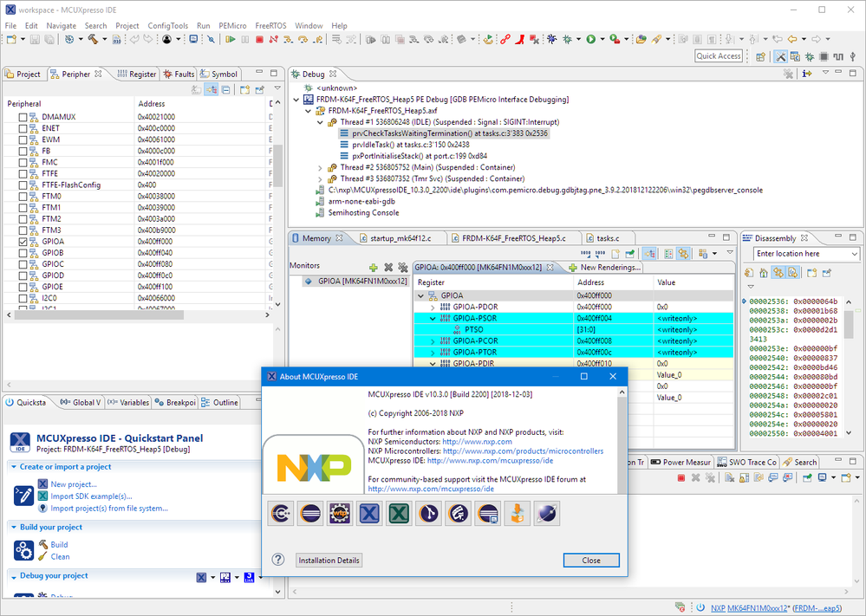Select the New Renderings... tab

pyautogui.click(x=605, y=267)
